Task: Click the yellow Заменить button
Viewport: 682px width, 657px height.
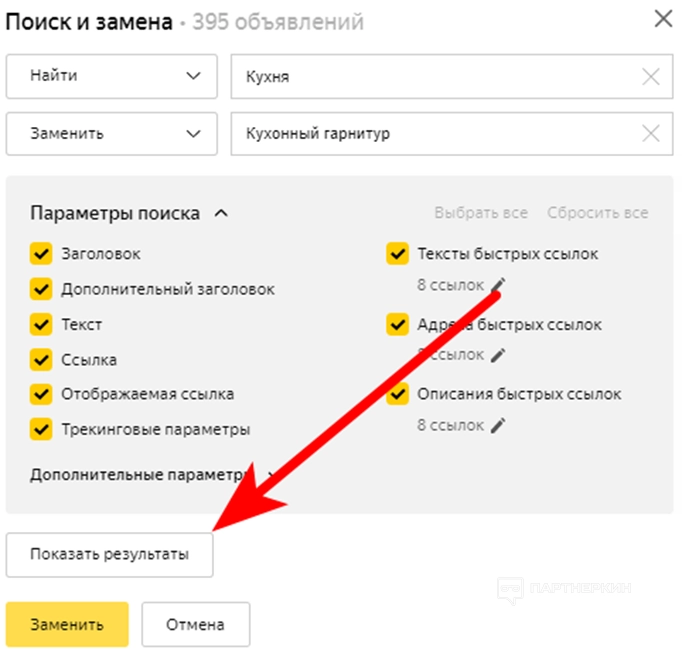Action: click(67, 625)
